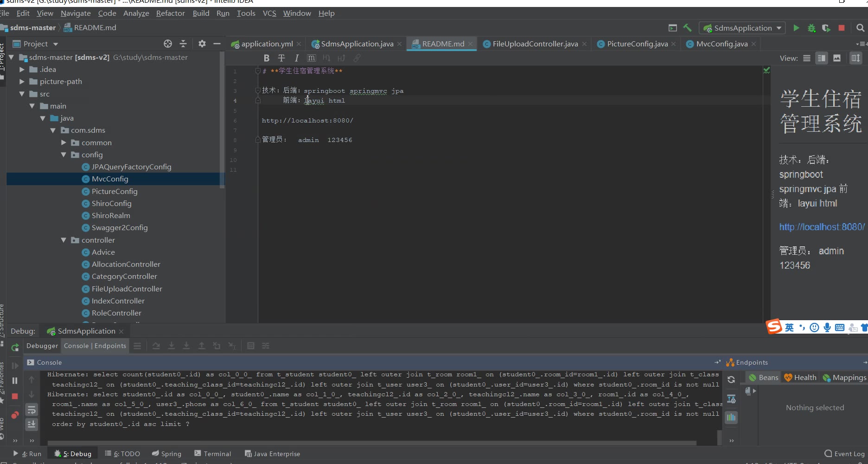Toggle scroll to end in the console
Screen dimensions: 868x464
click(32, 424)
